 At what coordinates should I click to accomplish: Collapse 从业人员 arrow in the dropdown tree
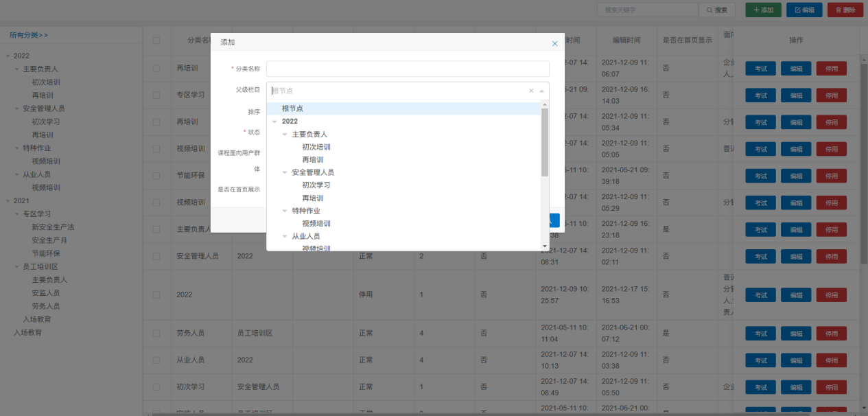[285, 236]
